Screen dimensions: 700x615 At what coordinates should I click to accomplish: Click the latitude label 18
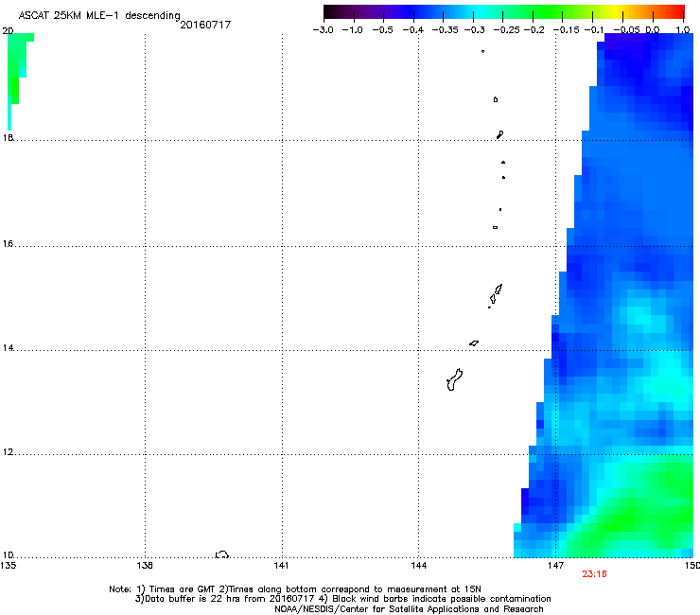click(8, 137)
